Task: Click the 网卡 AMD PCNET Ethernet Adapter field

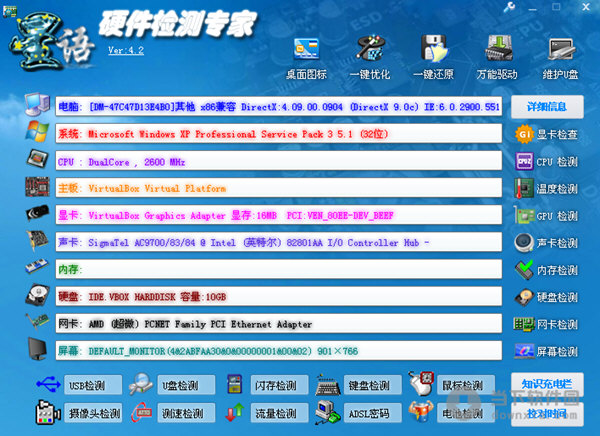Action: (279, 323)
